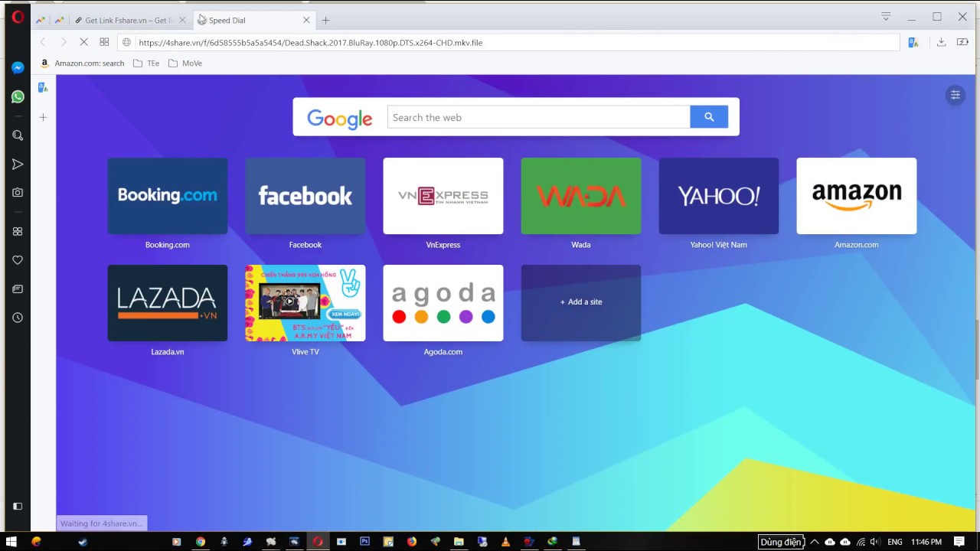980x551 pixels.
Task: Open the translate extension icon in toolbar
Action: tap(913, 42)
